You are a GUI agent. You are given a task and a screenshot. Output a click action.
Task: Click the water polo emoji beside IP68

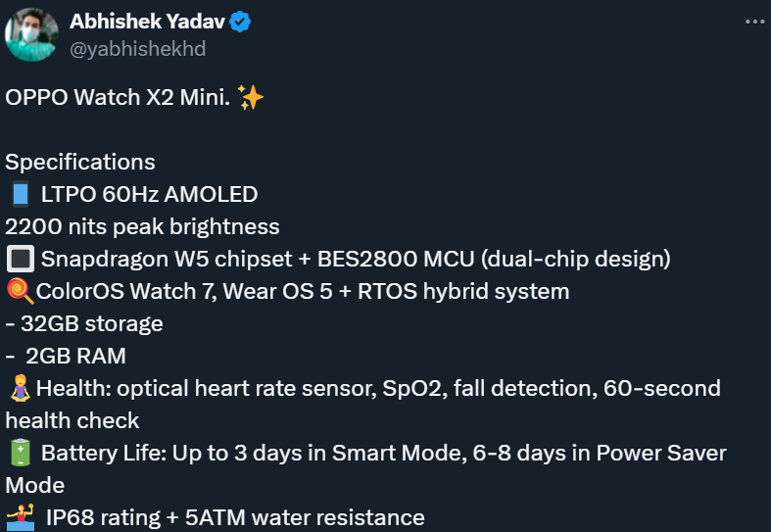[21, 517]
